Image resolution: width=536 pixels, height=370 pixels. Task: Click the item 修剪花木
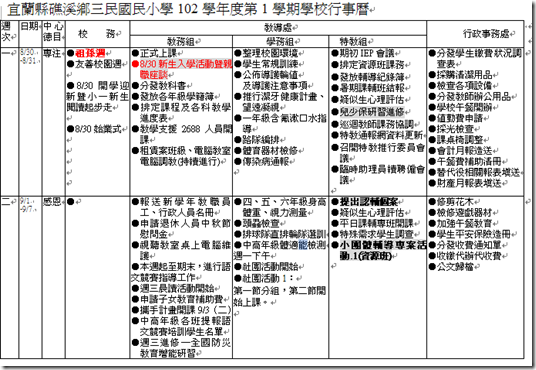click(x=455, y=202)
